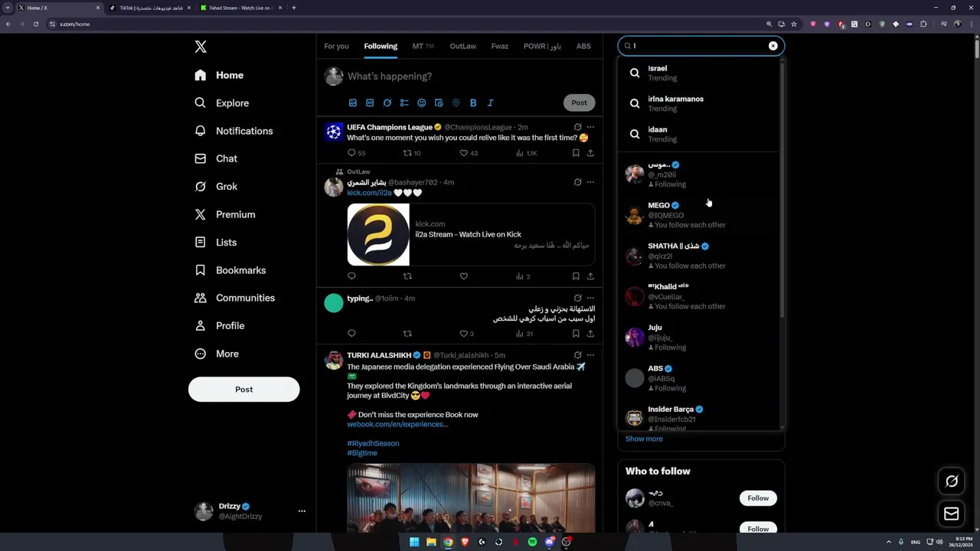Open more options on TURKI ALALSHIKH post
This screenshot has width=980, height=551.
(590, 355)
